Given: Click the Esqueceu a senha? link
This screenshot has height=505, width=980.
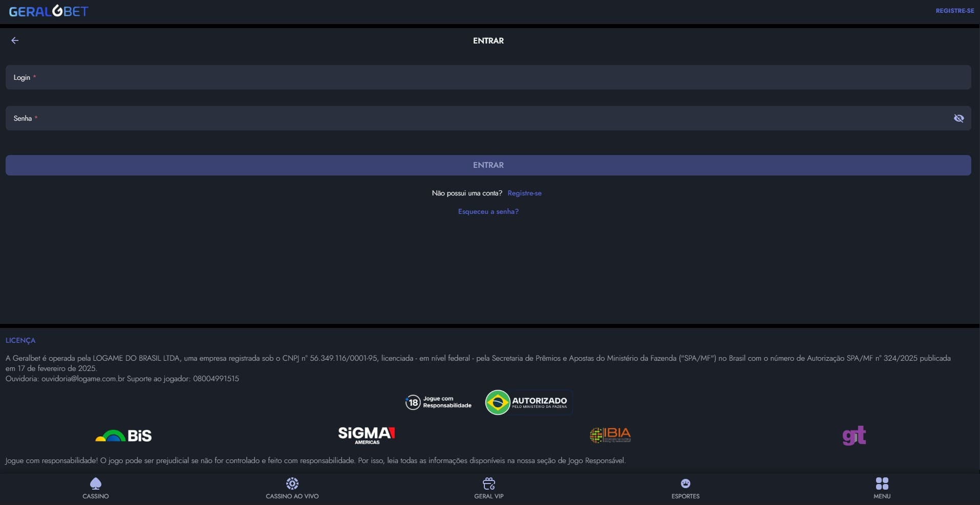Looking at the screenshot, I should [488, 211].
